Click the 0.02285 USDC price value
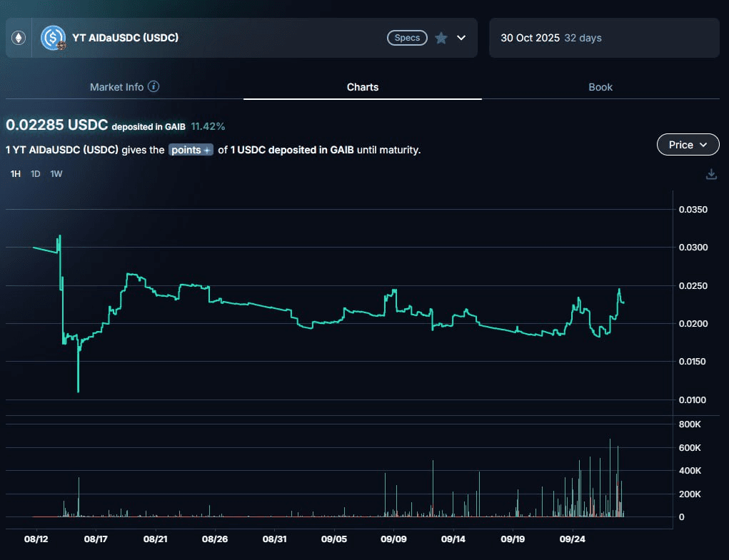Screen dimensions: 729x560 coord(56,125)
